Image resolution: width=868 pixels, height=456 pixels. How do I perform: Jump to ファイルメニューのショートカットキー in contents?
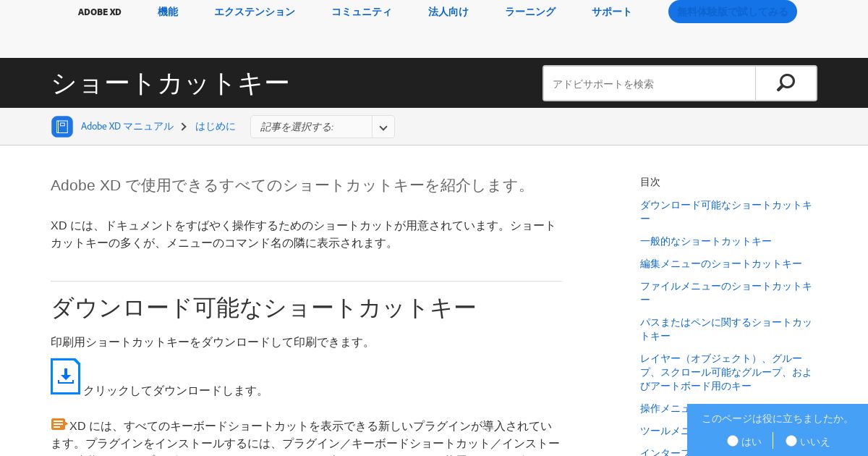726,292
